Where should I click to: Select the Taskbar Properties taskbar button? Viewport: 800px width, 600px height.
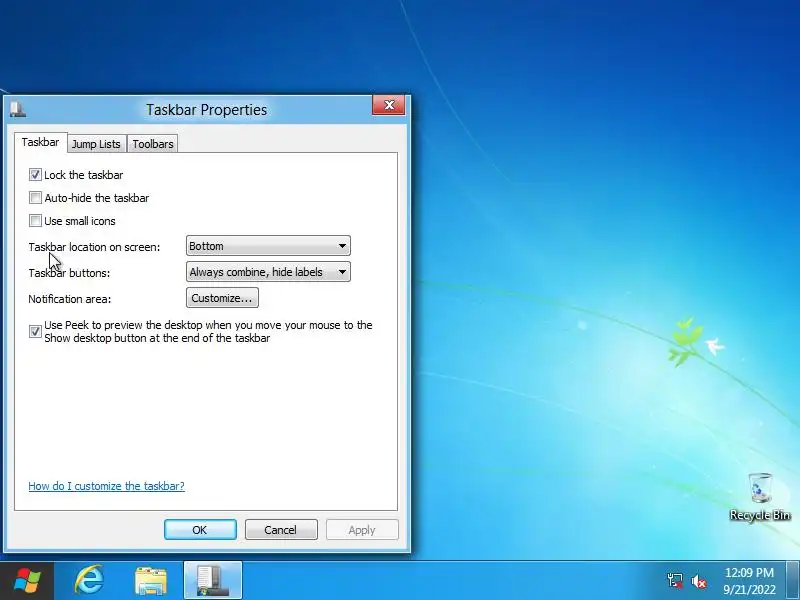[x=213, y=581]
